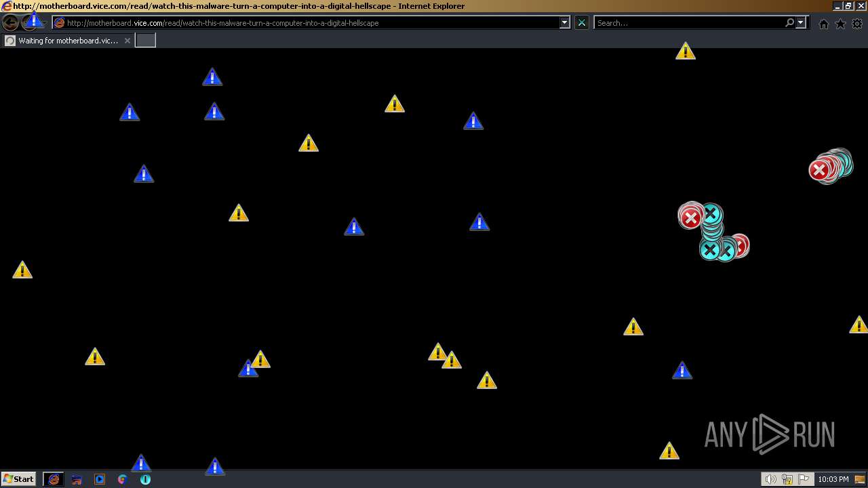Screen dimensions: 868x488
Task: Go back with the browser Back button
Action: 10,22
